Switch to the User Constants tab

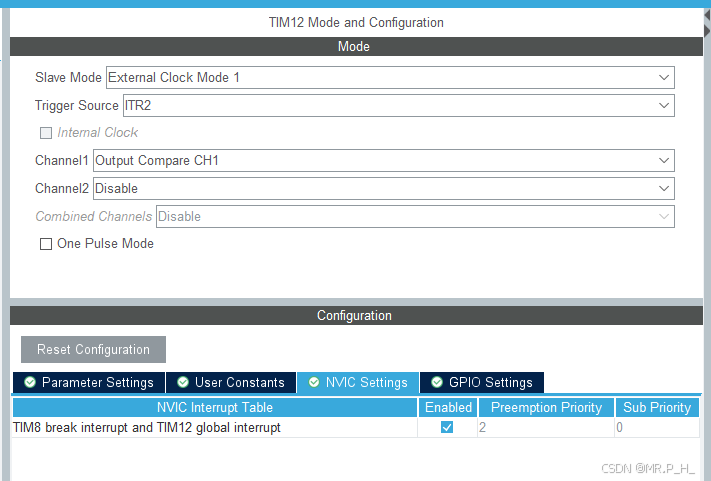pos(231,383)
